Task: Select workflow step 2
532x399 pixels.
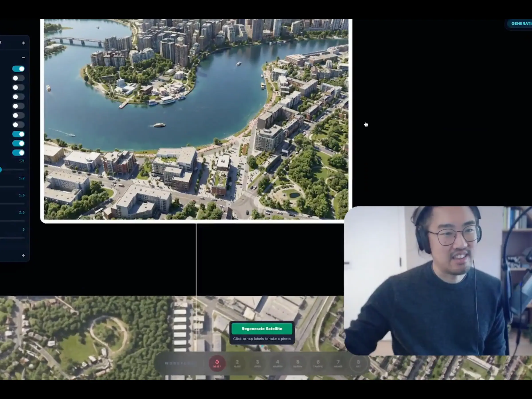Action: (237, 363)
